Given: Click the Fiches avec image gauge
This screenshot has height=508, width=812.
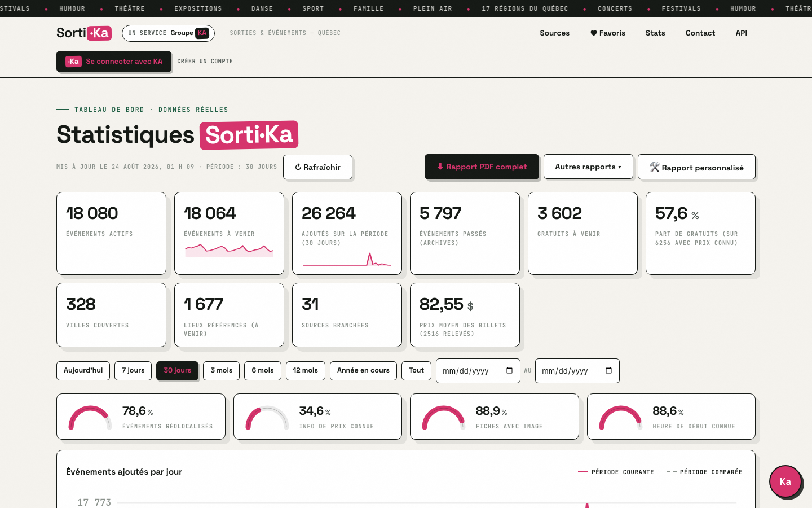Looking at the screenshot, I should (495, 417).
